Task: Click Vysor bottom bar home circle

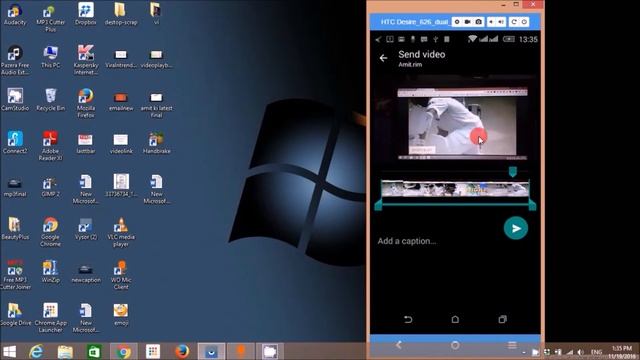Action: (455, 345)
